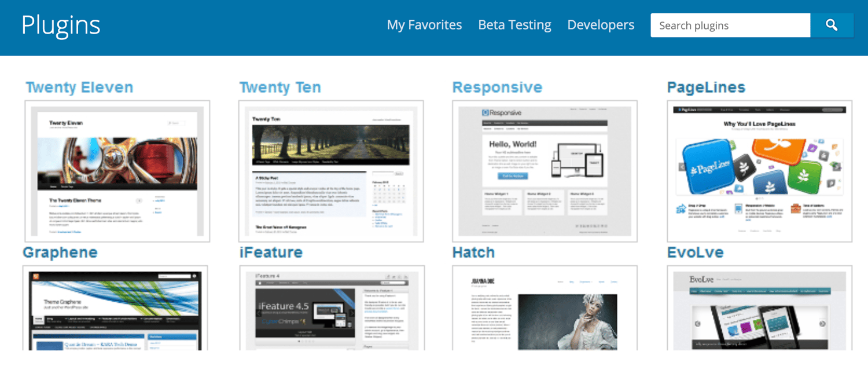Viewport: 868px width, 366px height.
Task: Click the magnifying glass search button
Action: pos(832,25)
